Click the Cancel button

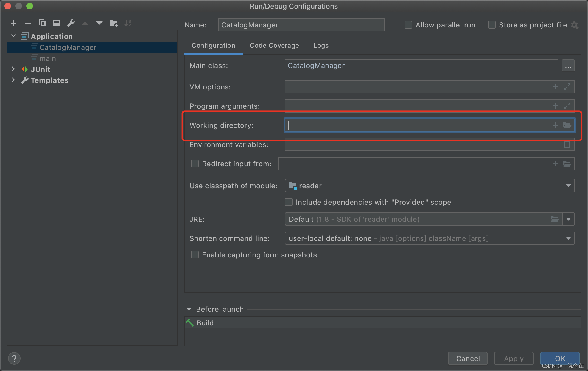[x=468, y=358]
